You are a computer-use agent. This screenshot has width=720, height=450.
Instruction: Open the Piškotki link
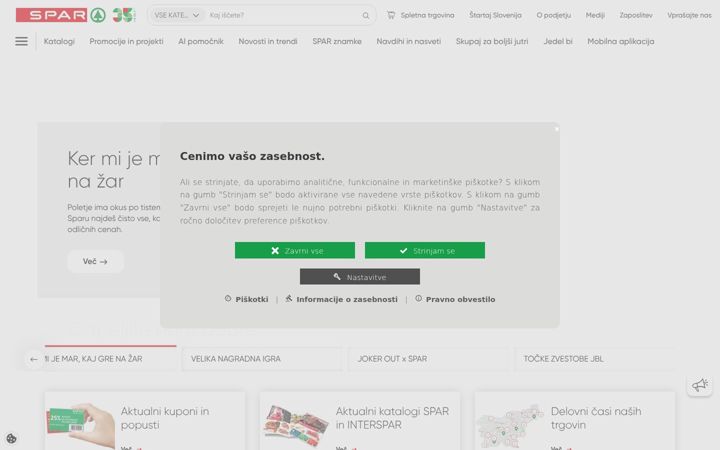click(x=252, y=299)
